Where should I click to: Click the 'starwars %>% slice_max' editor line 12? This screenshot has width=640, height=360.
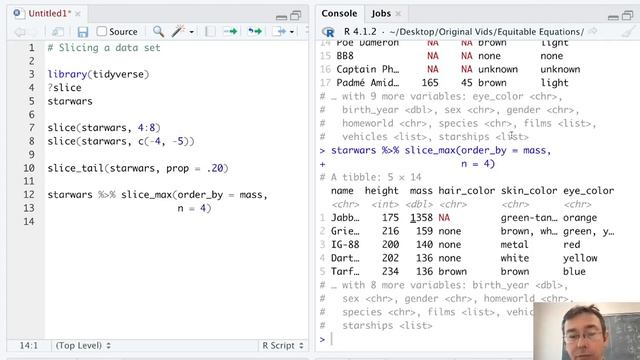coord(158,195)
